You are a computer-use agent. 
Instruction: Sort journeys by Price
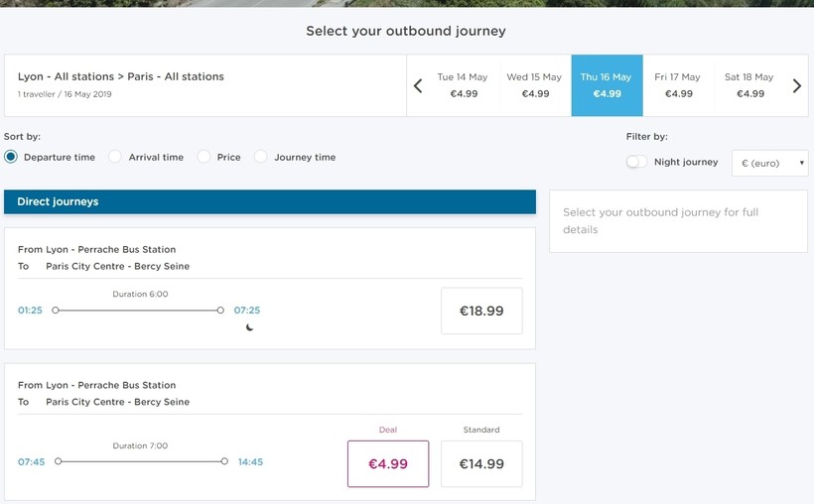point(204,157)
